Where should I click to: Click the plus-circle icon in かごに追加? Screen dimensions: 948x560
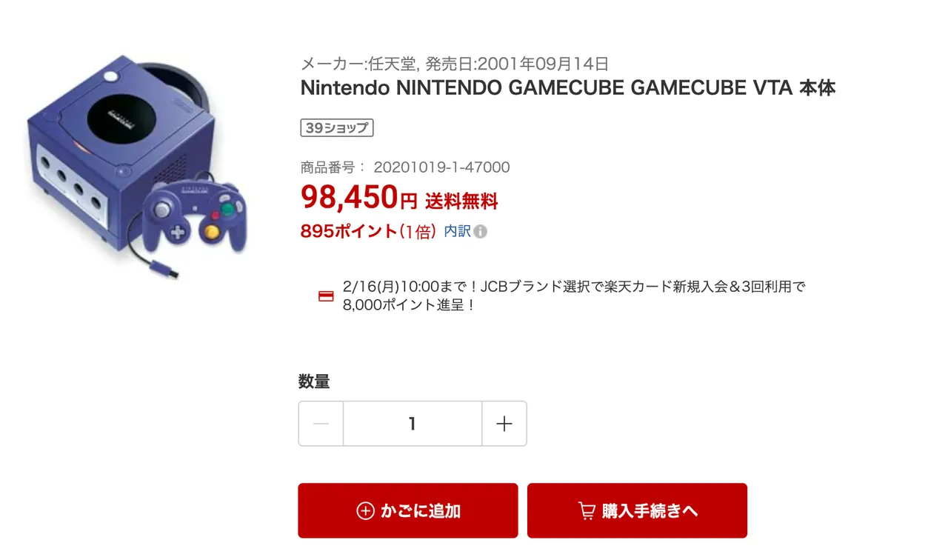click(x=365, y=511)
